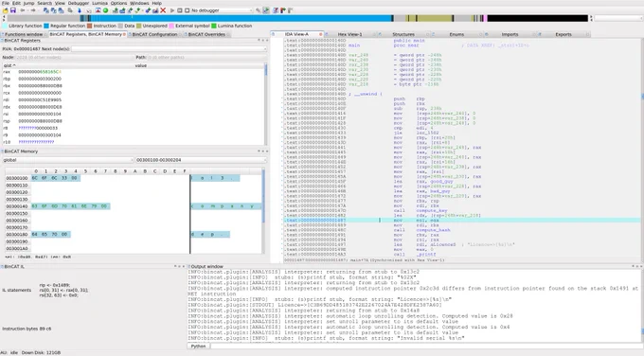Select the rsp register row
This screenshot has height=356, width=644.
134,121
